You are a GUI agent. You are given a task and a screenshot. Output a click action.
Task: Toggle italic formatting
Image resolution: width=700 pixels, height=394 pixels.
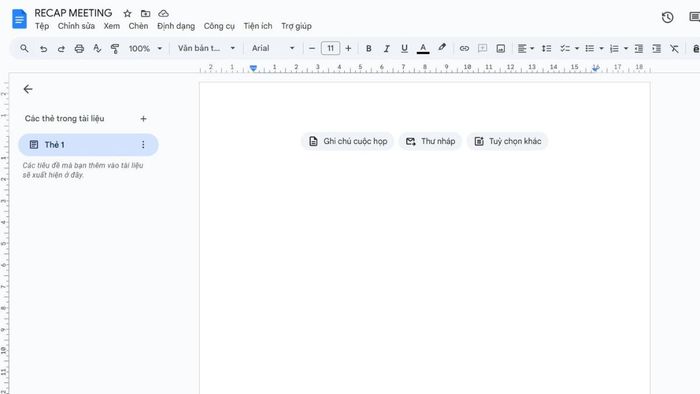387,49
